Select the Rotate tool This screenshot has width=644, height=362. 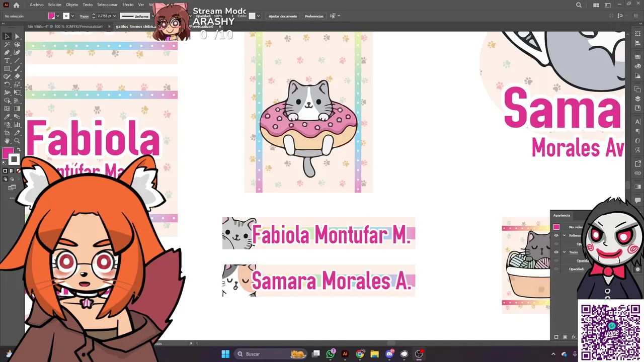pyautogui.click(x=7, y=84)
